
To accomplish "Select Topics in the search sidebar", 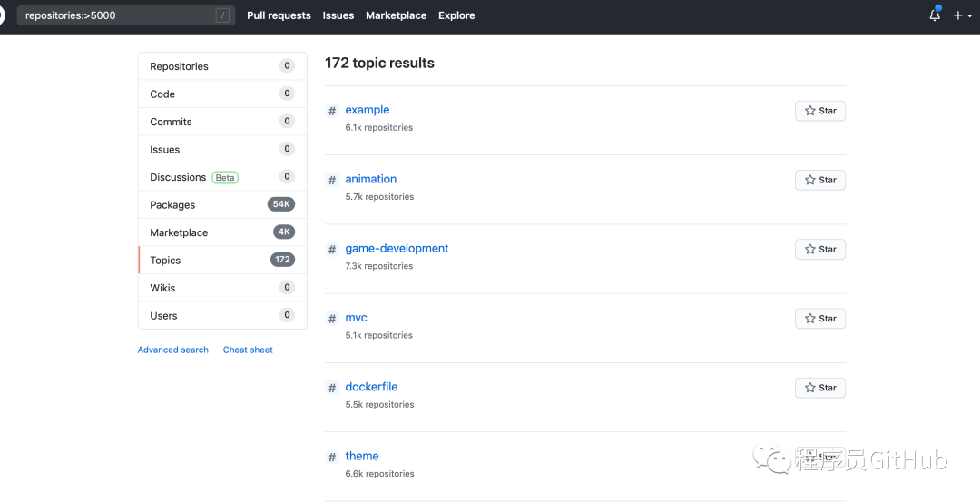I will coord(222,261).
